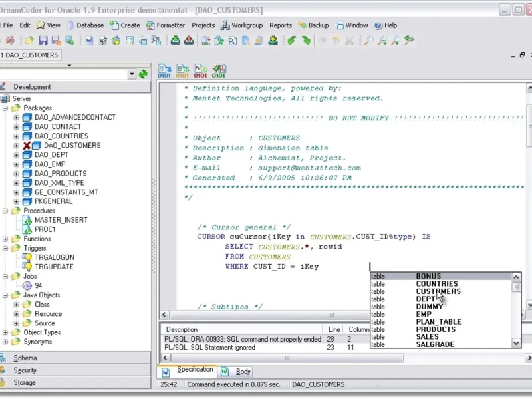Click the blue 'S' 0101 compile icon
The height and width of the screenshot is (399, 532).
(165, 71)
